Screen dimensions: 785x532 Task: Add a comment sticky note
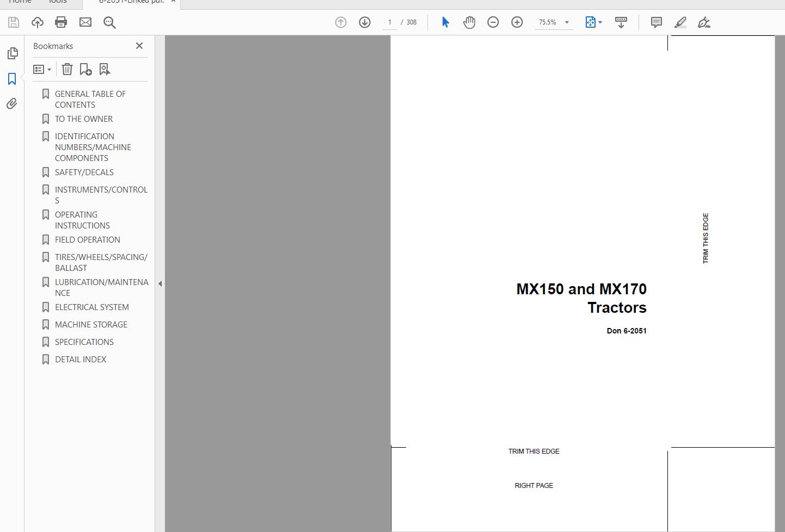[657, 22]
